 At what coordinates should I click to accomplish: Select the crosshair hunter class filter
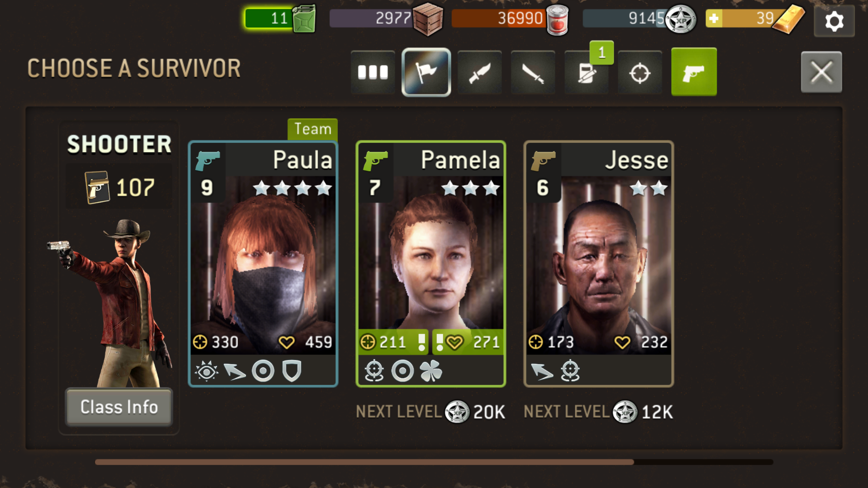pos(640,72)
